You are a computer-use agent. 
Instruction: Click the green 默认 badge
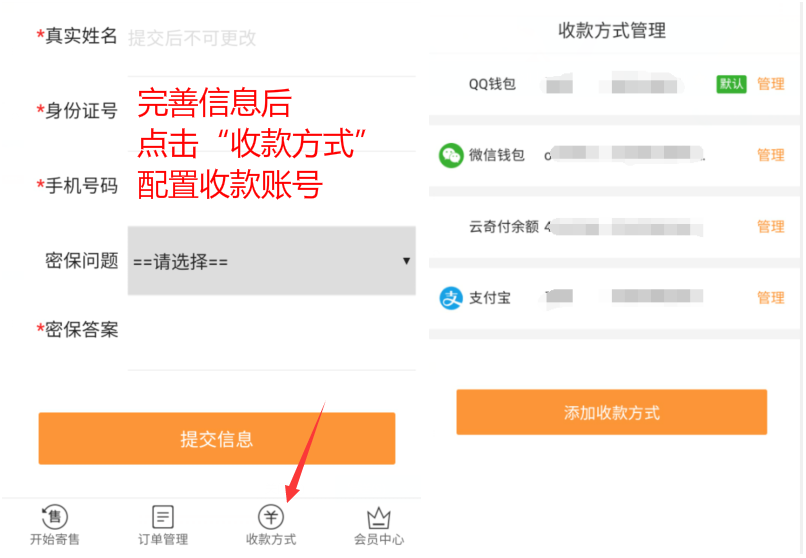(x=731, y=84)
